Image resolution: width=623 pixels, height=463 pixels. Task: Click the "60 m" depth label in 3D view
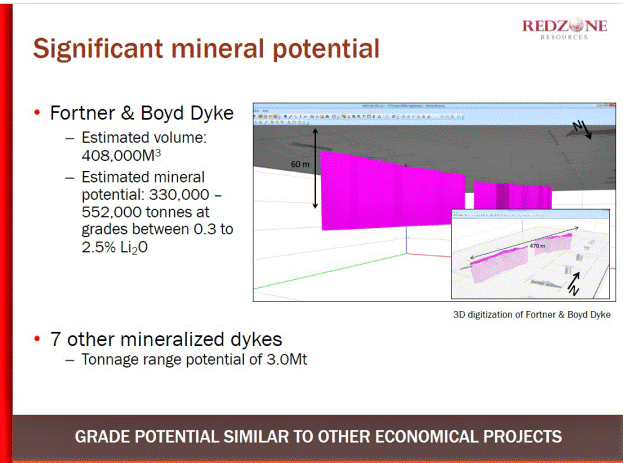[300, 164]
